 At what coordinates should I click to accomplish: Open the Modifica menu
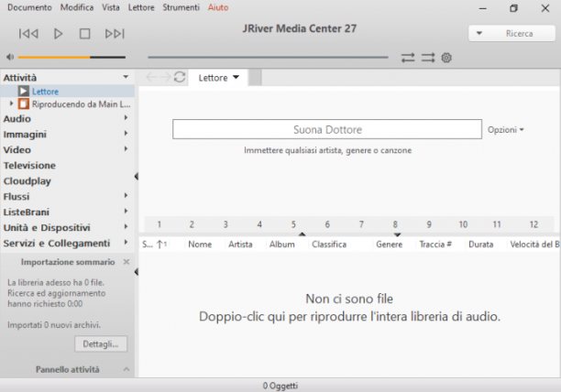(x=77, y=7)
